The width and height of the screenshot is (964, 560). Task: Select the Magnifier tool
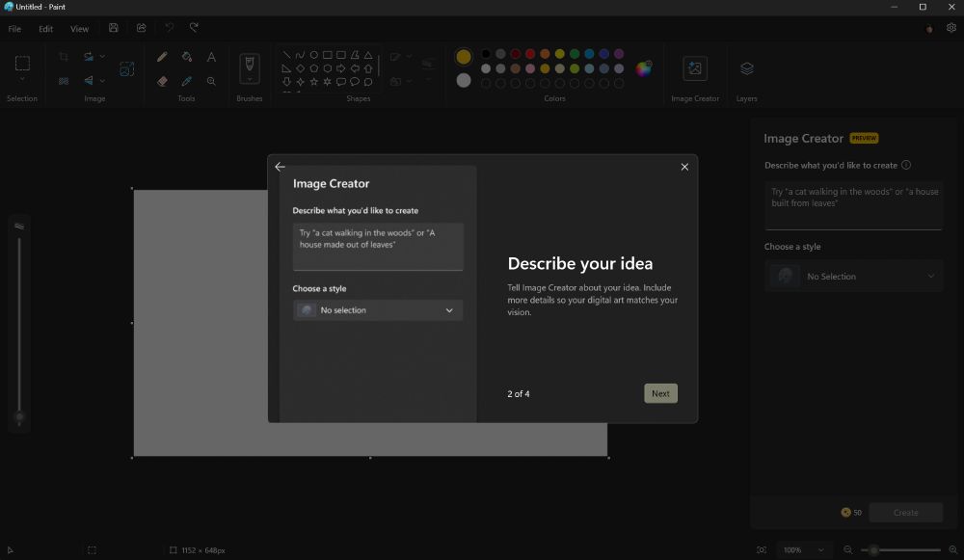point(211,81)
